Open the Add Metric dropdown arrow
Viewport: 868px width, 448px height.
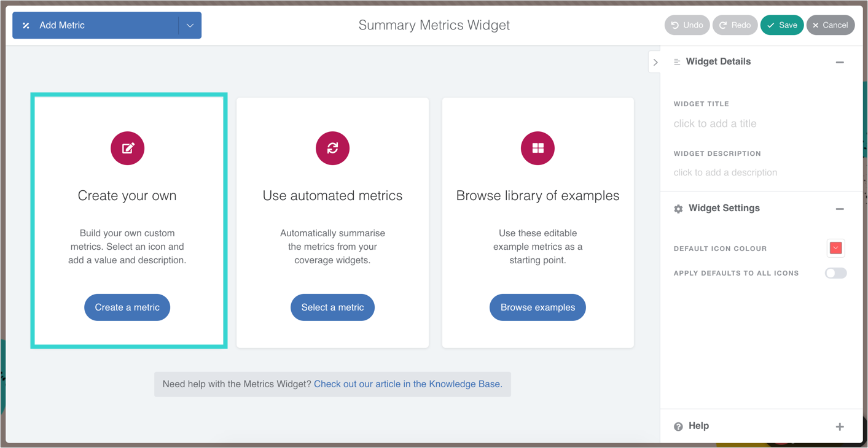click(x=190, y=25)
